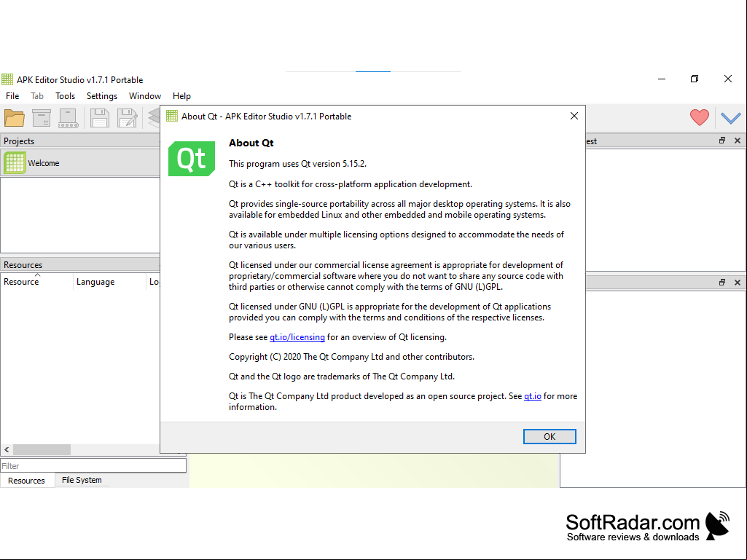Click the 'Qt is a C++ toolkit' sentence

351,184
